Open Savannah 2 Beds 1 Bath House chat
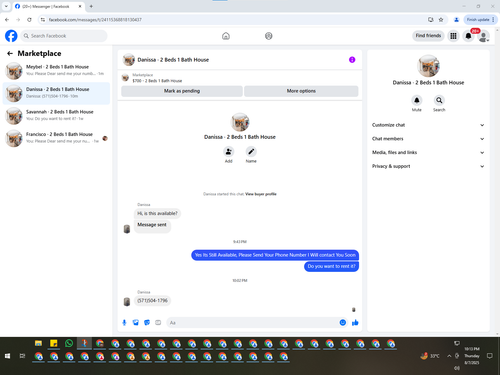The height and width of the screenshot is (375, 500). click(56, 116)
